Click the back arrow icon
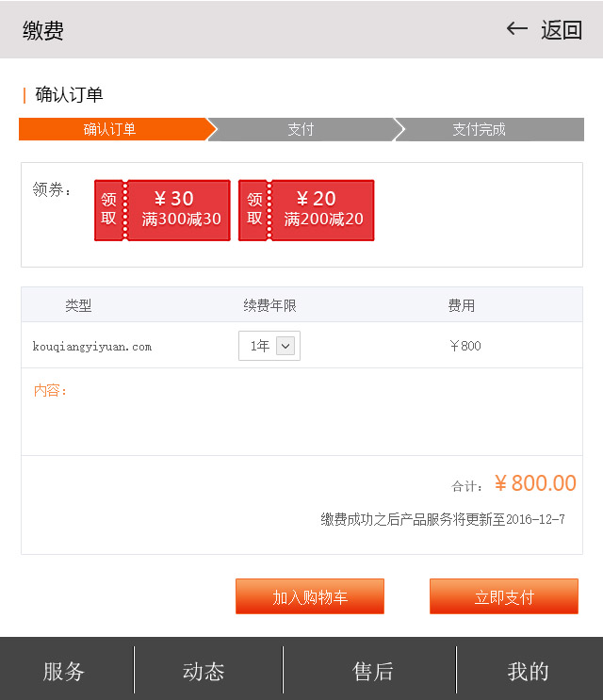 point(516,29)
